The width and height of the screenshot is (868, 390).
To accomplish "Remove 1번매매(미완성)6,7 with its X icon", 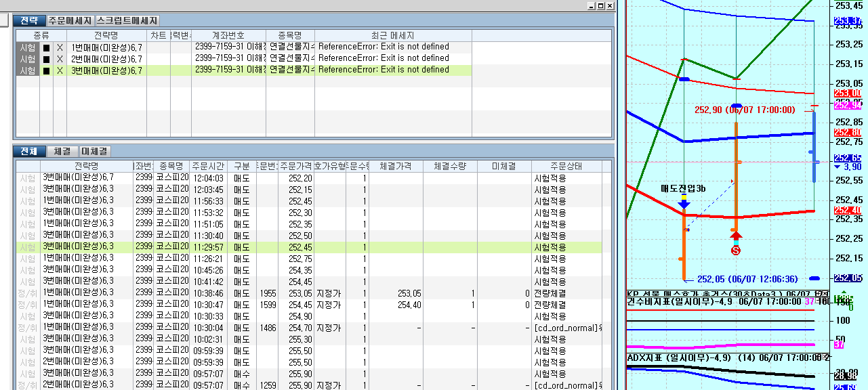I will point(60,47).
